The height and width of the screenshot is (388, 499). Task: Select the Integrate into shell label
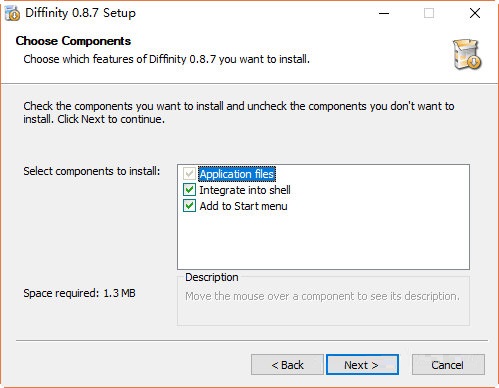point(245,190)
